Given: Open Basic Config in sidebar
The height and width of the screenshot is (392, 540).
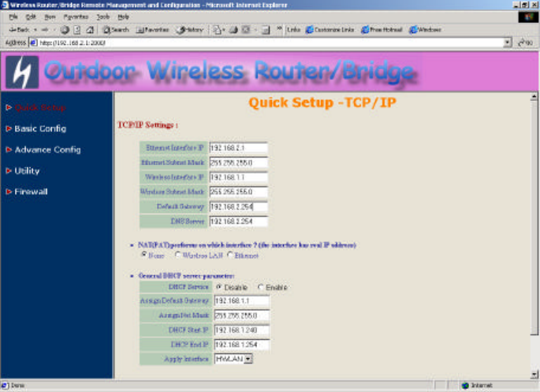Looking at the screenshot, I should point(40,129).
